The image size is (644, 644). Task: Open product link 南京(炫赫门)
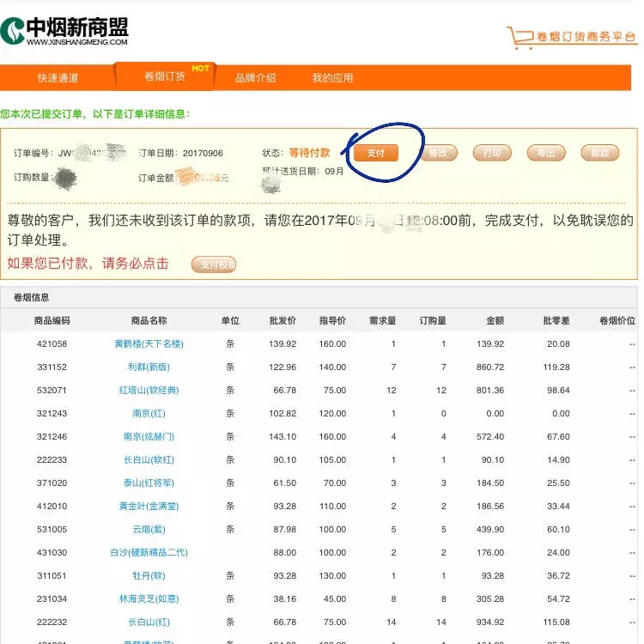pos(149,436)
